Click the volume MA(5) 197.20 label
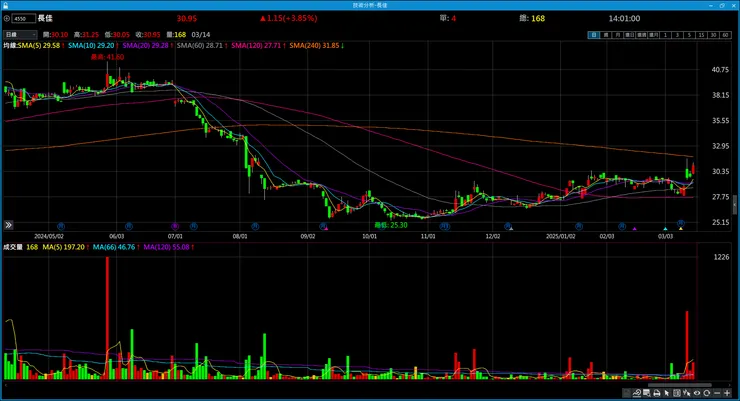This screenshot has height=401, width=740. point(64,247)
